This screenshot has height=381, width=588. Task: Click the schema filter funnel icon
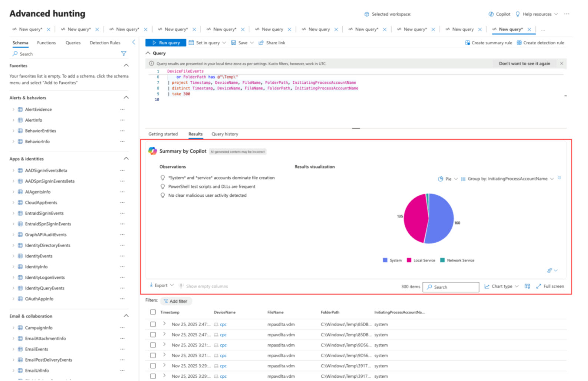click(124, 54)
